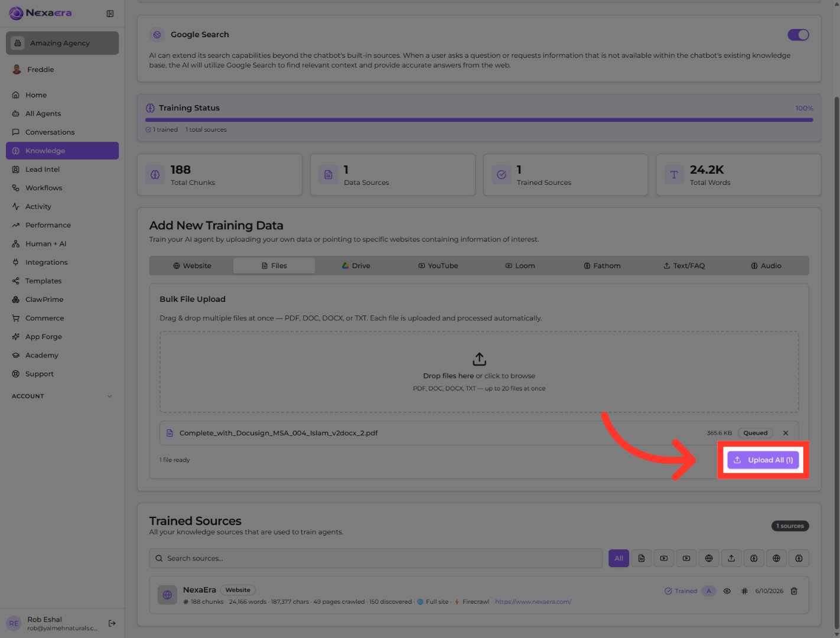
Task: Open ClawPrime from its sidebar icon
Action: (x=16, y=300)
